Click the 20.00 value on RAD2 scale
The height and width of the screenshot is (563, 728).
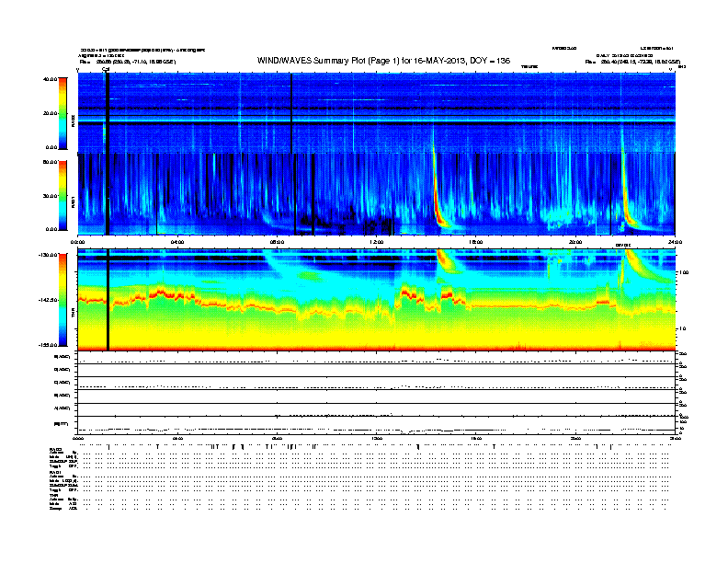point(50,113)
